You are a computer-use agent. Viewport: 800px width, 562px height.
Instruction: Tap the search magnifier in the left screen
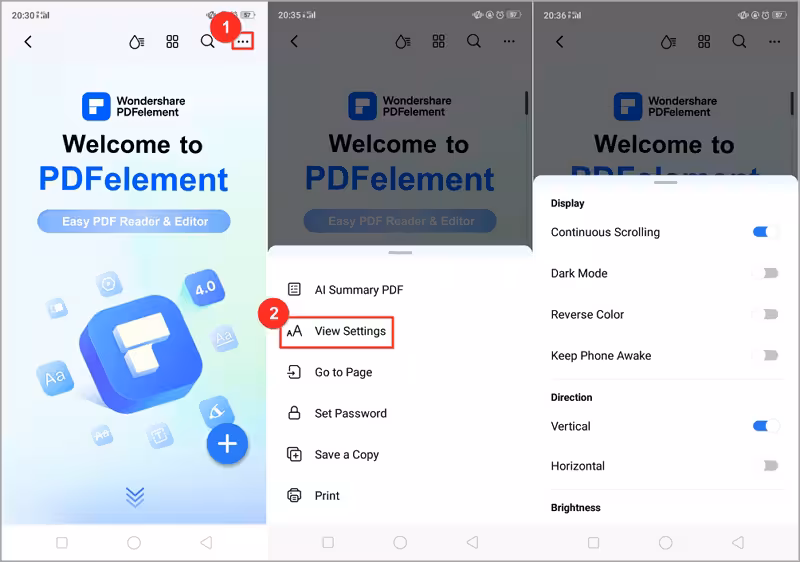[208, 41]
